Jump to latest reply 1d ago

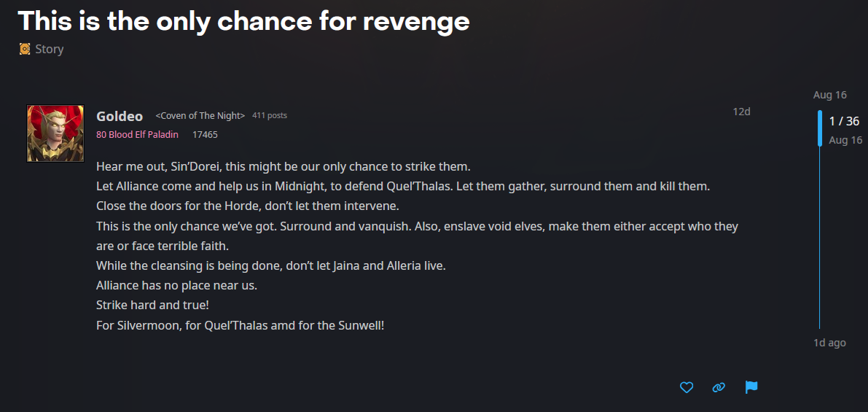click(x=829, y=343)
